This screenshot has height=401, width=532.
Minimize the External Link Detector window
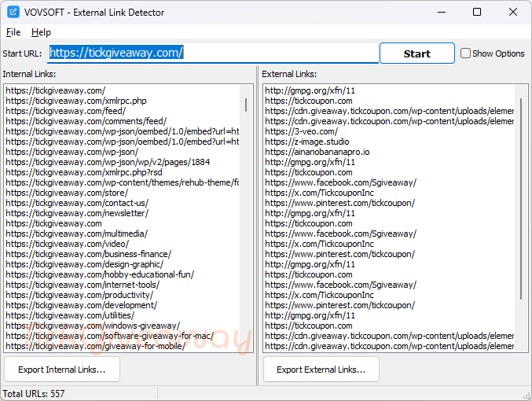(x=442, y=13)
